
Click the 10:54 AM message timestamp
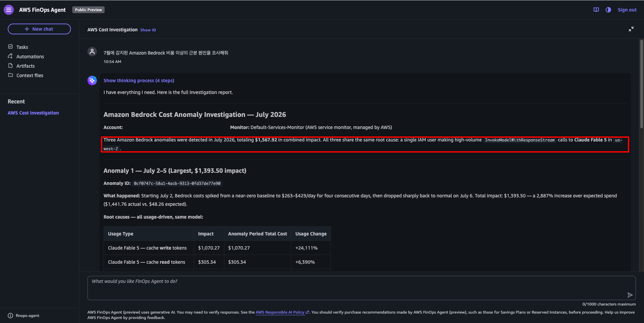coord(112,62)
